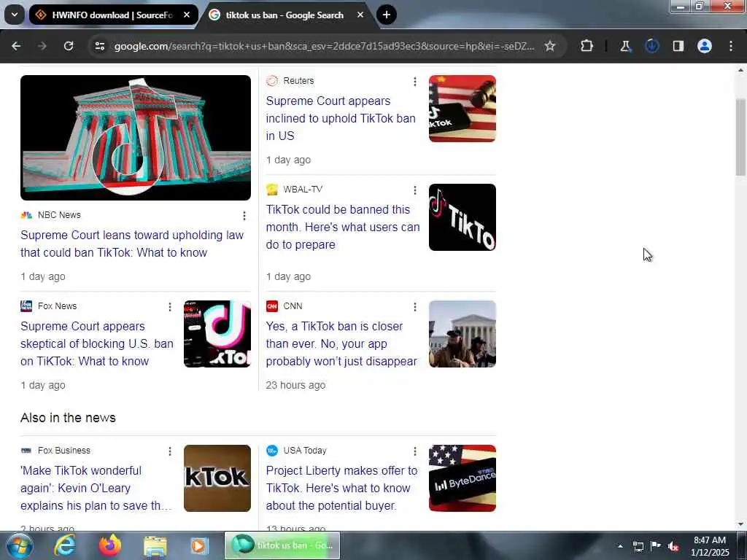The width and height of the screenshot is (747, 560).
Task: Open Fox Business Make TikTok wonderful again link
Action: coord(96,488)
